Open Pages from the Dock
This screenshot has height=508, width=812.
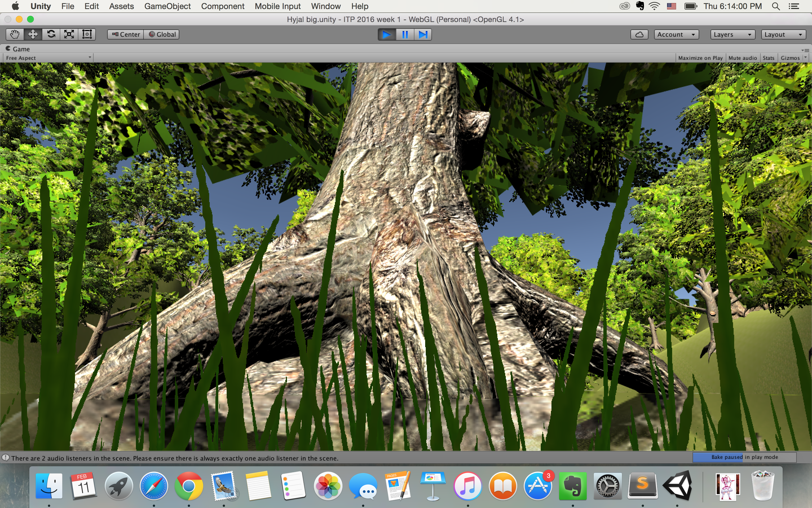[398, 486]
